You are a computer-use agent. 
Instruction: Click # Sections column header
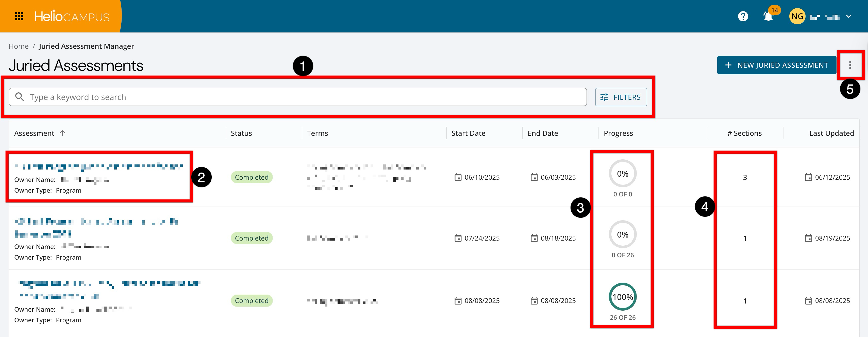tap(744, 133)
